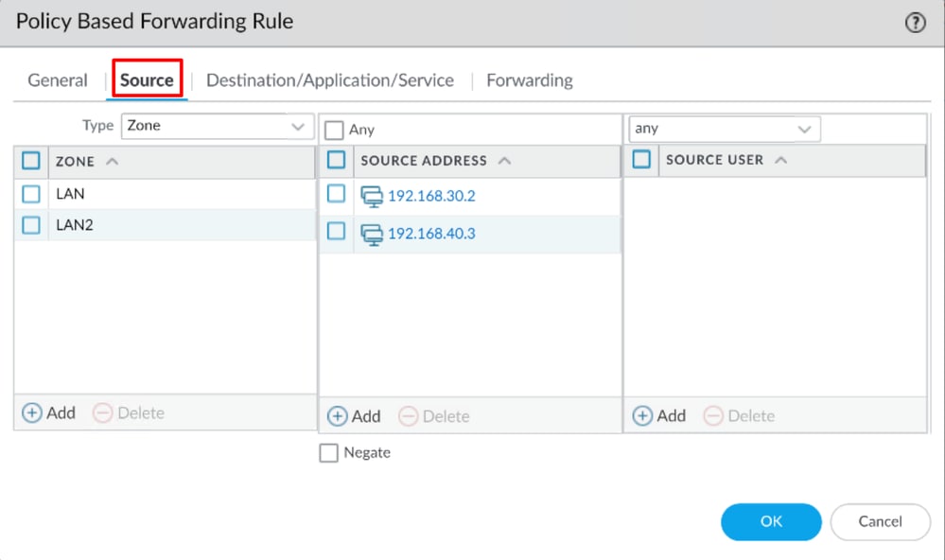Click the Delete button under the Zone list
The width and height of the screenshot is (945, 560).
tap(129, 413)
